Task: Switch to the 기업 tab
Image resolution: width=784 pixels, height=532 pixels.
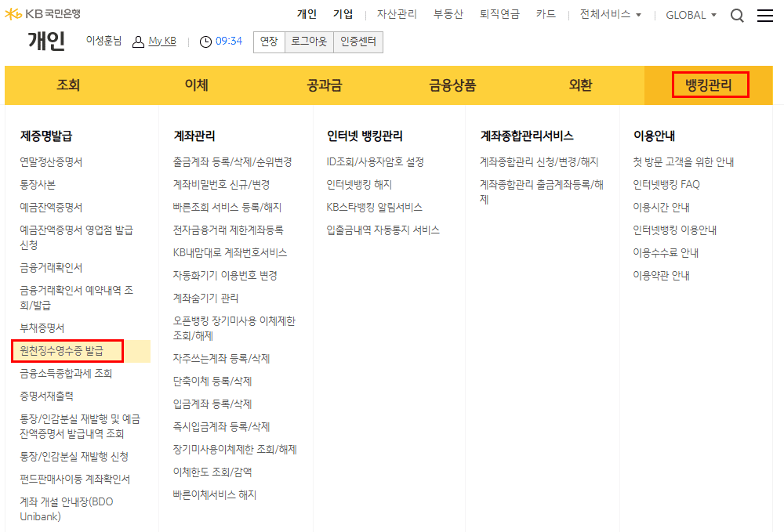Action: click(x=343, y=13)
